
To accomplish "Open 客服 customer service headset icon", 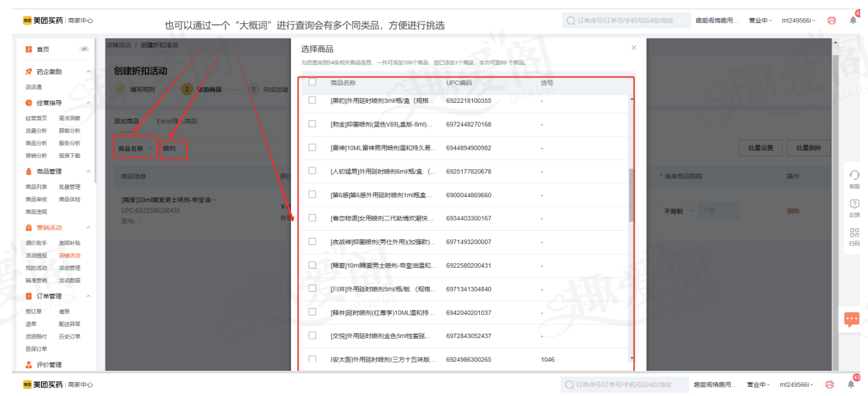I will click(x=854, y=176).
